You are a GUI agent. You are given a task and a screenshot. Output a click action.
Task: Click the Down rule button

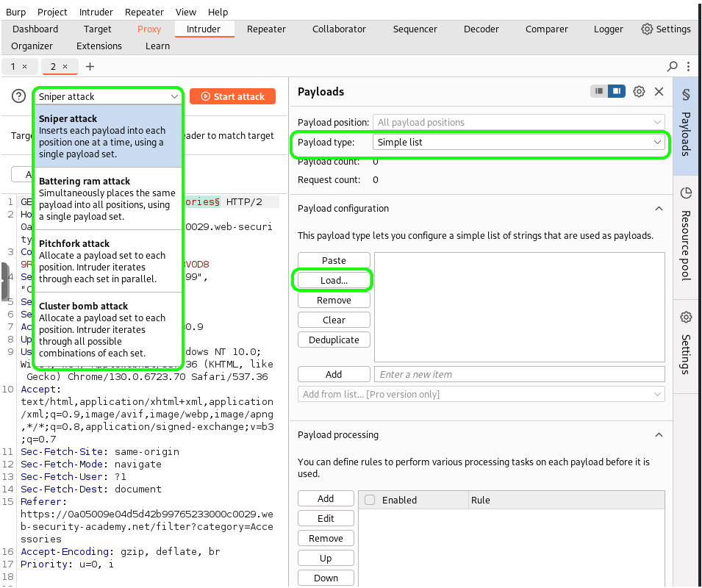326,578
